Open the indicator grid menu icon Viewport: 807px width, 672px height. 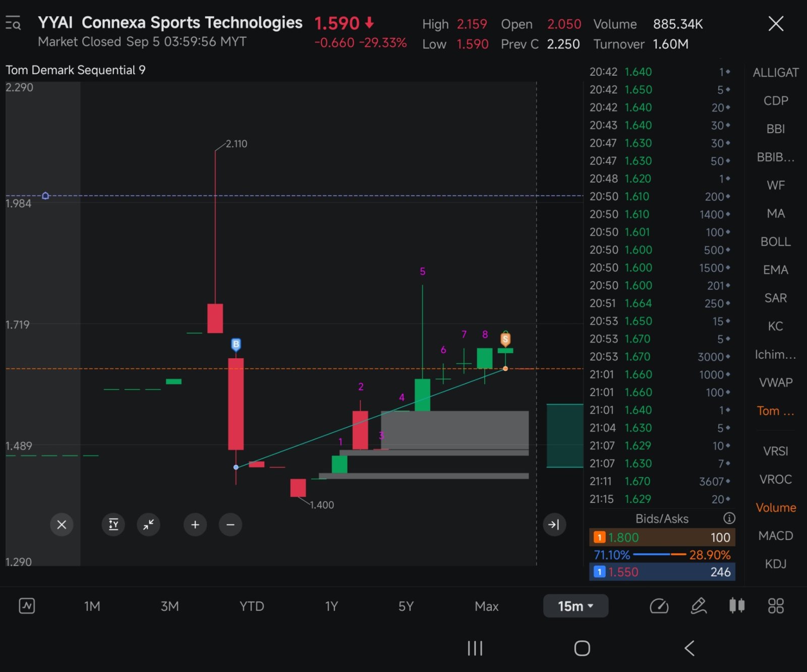775,606
